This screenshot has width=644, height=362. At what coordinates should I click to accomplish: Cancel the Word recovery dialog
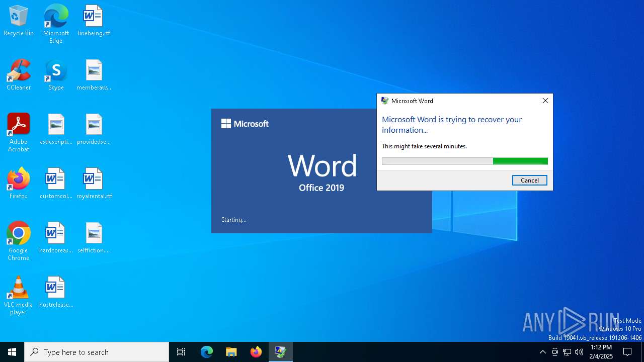click(530, 180)
